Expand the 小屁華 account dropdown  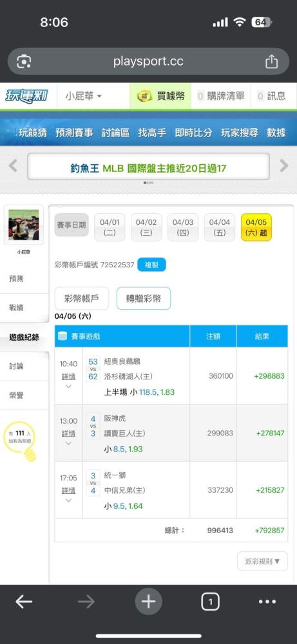click(83, 96)
